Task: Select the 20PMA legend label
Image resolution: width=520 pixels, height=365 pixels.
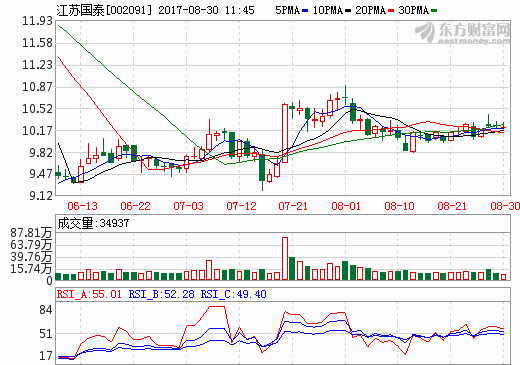Action: 371,10
